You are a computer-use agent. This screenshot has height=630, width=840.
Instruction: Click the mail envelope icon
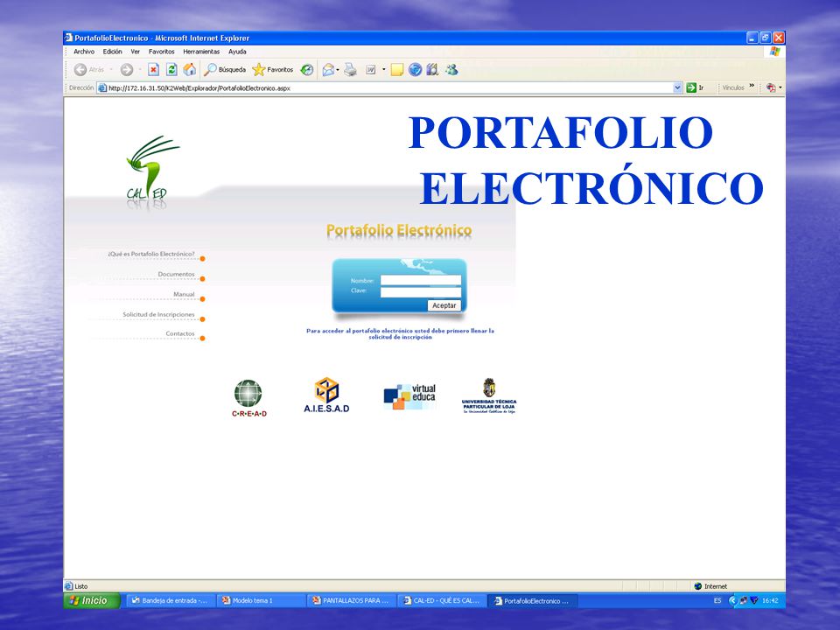pyautogui.click(x=328, y=70)
